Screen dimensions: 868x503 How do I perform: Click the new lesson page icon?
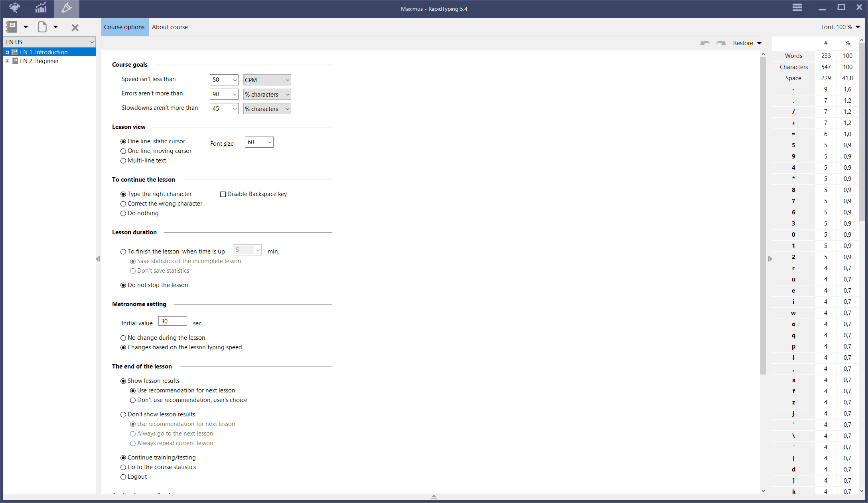point(42,27)
